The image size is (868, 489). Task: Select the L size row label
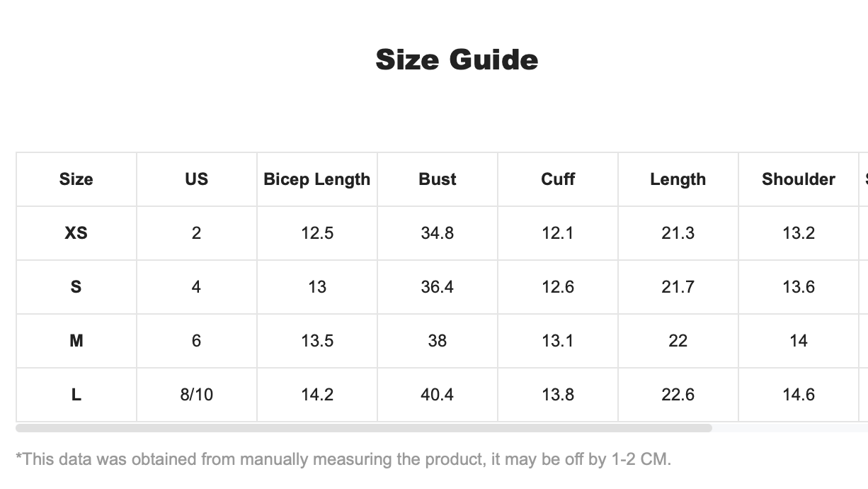pos(76,395)
